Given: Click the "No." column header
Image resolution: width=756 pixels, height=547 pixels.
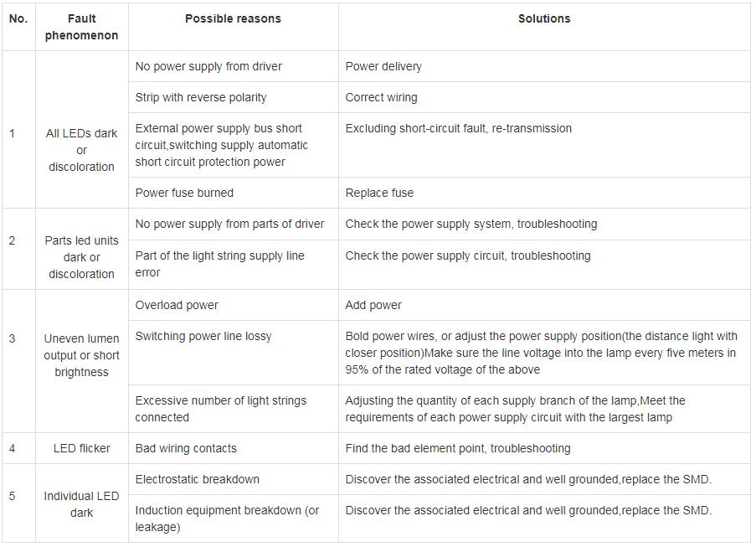Looking at the screenshot, I should pos(18,18).
